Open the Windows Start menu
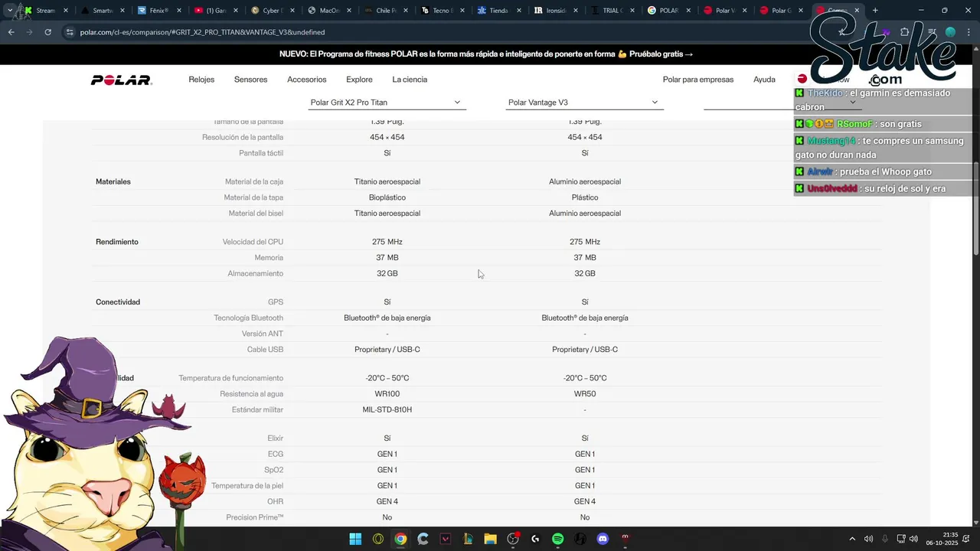 [x=355, y=539]
